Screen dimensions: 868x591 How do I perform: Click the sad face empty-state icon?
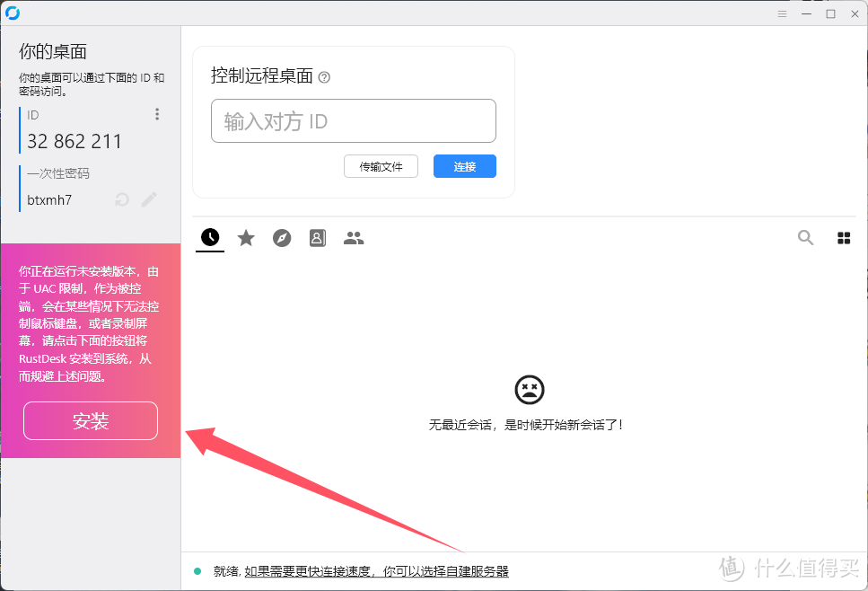tap(529, 390)
